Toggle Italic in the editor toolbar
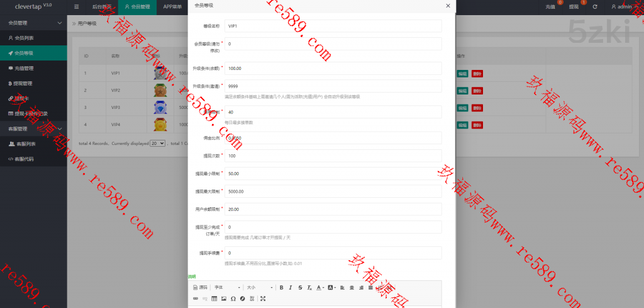Image resolution: width=644 pixels, height=308 pixels. (291, 287)
